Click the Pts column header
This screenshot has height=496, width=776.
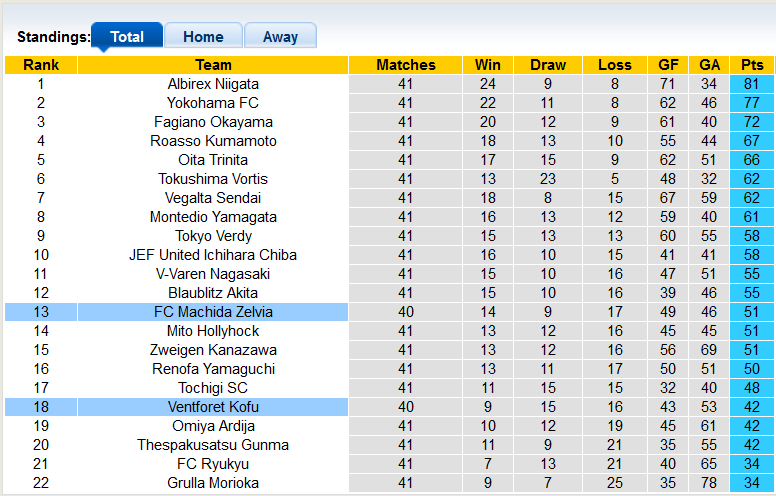tap(752, 65)
